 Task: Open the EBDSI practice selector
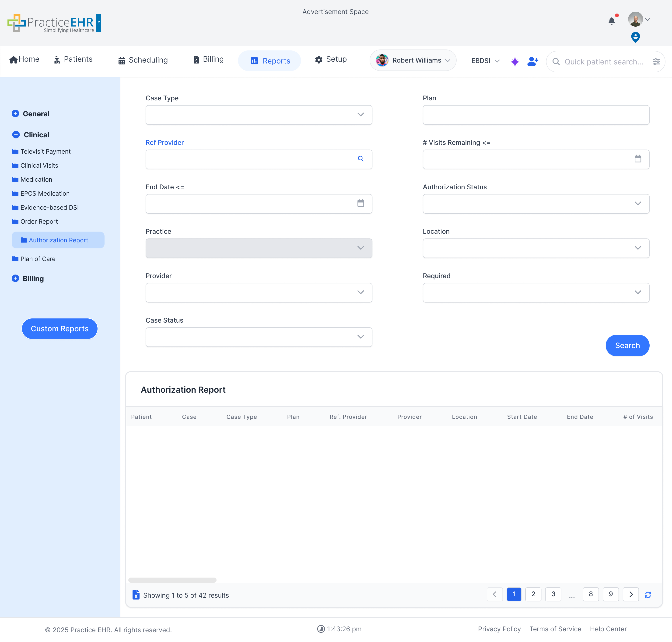click(x=485, y=61)
